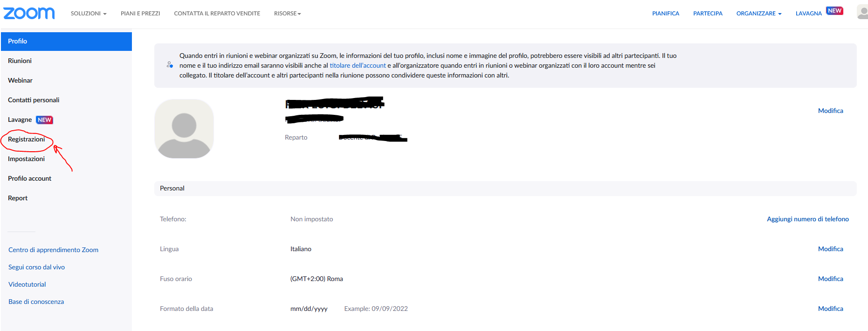Click CONTATTA IL REPARTO VENDITE
Viewport: 868px width, 331px height.
(217, 14)
